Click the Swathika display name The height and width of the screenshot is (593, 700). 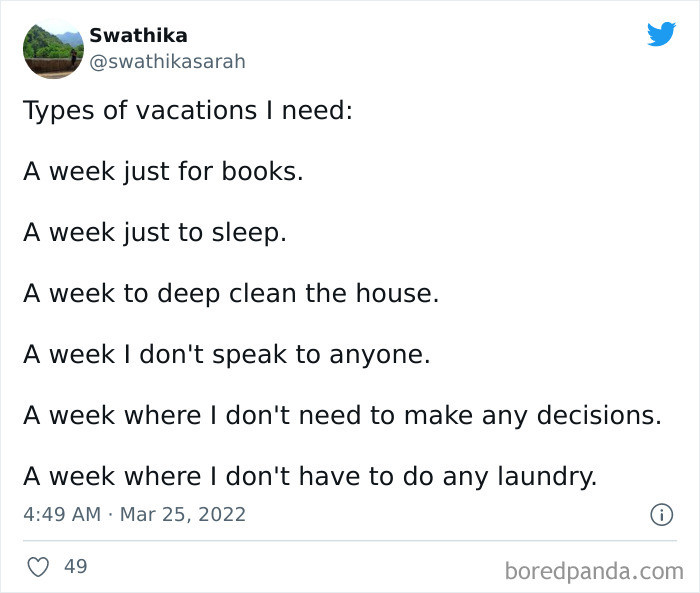(138, 36)
